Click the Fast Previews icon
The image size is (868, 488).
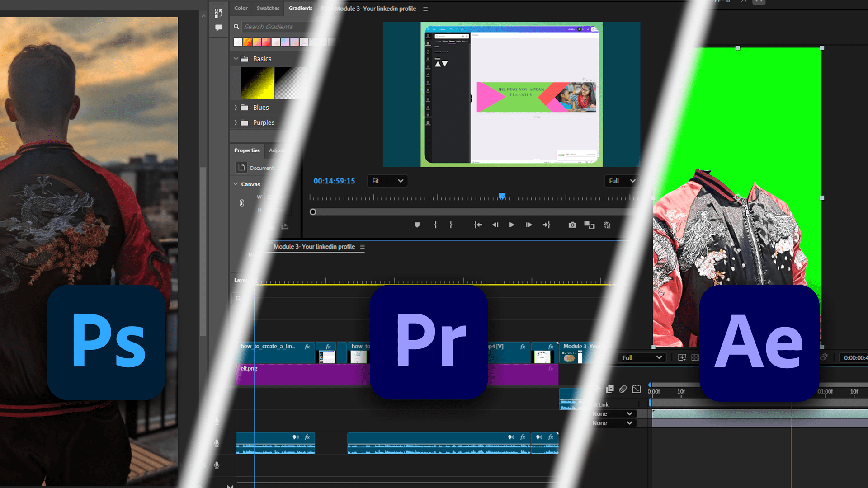coord(682,357)
